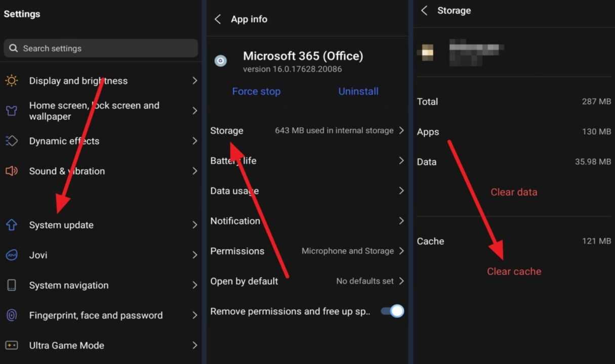Uninstall Microsoft 365
This screenshot has width=615, height=364.
tap(358, 92)
